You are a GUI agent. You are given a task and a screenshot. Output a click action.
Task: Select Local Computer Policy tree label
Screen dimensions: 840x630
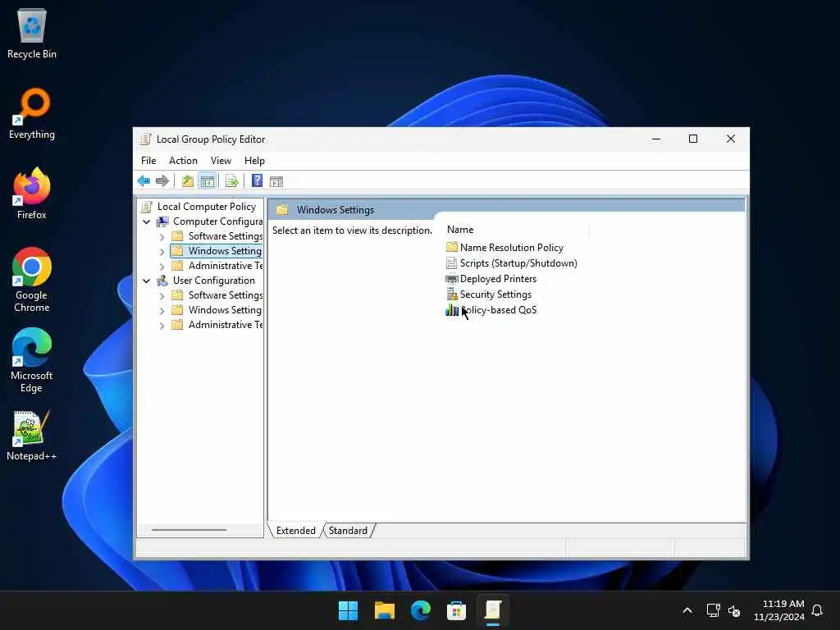206,207
